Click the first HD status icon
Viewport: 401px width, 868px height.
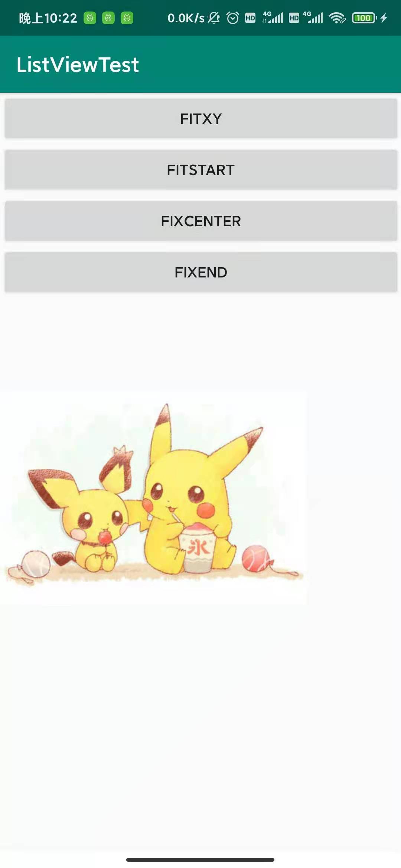(x=250, y=18)
